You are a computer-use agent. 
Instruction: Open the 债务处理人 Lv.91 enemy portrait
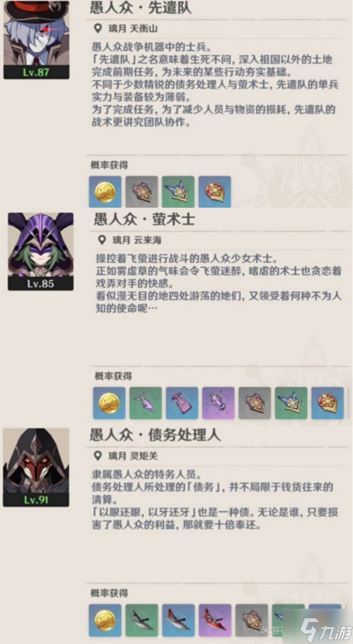tap(36, 468)
